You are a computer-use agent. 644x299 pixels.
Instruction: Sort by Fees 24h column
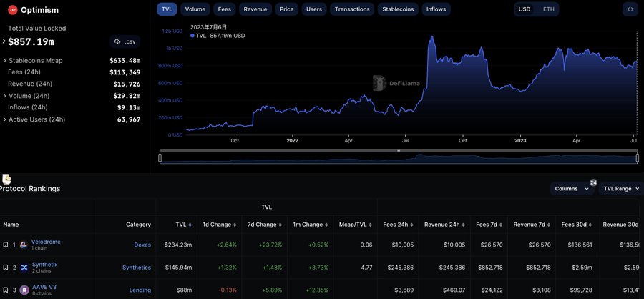[411, 225]
